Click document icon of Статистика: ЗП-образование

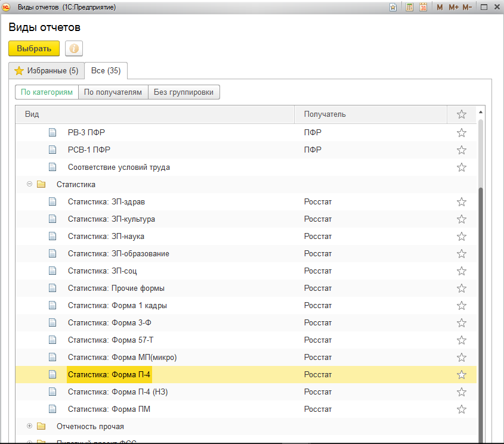point(52,253)
